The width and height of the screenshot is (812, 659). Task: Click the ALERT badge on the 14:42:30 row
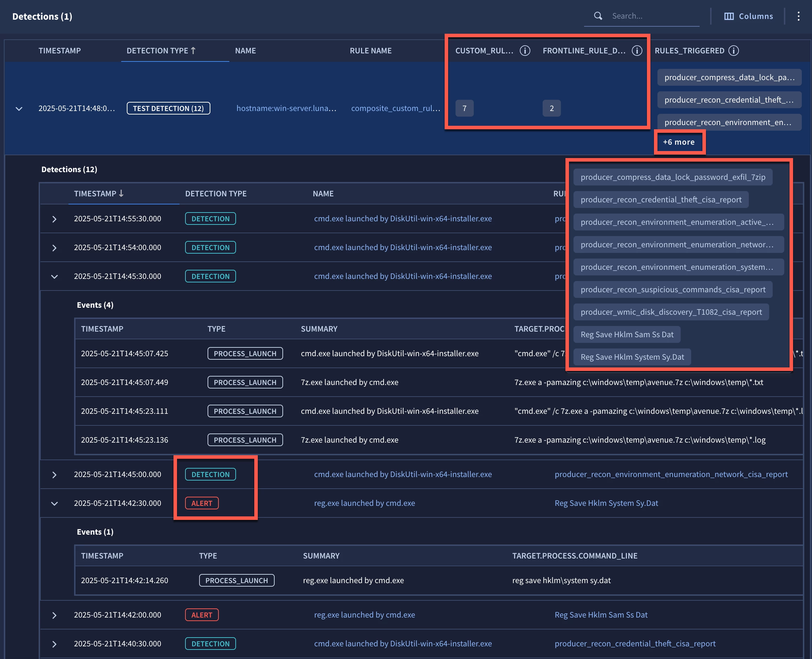point(202,503)
